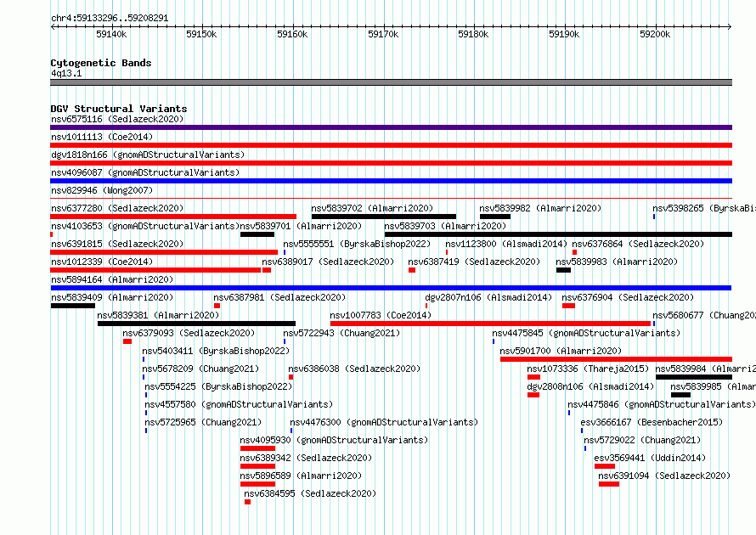Select nsv5896589 (Almarri2020) label
Image resolution: width=756 pixels, height=535 pixels.
pyautogui.click(x=301, y=476)
